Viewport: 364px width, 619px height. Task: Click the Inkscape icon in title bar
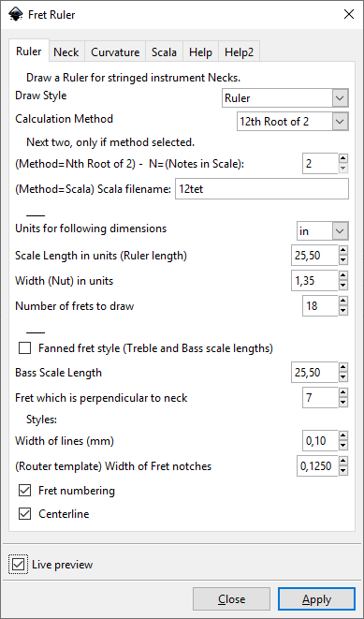coord(15,14)
